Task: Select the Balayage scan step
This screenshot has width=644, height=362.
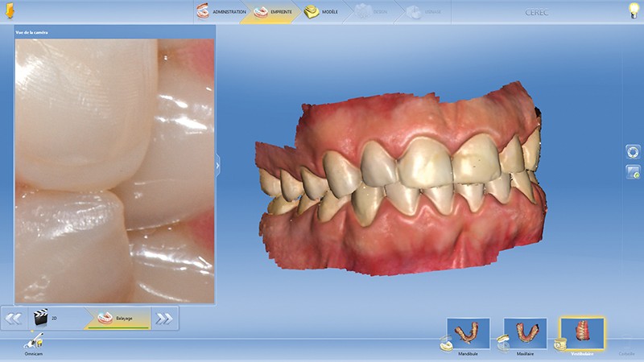Action: tap(116, 319)
